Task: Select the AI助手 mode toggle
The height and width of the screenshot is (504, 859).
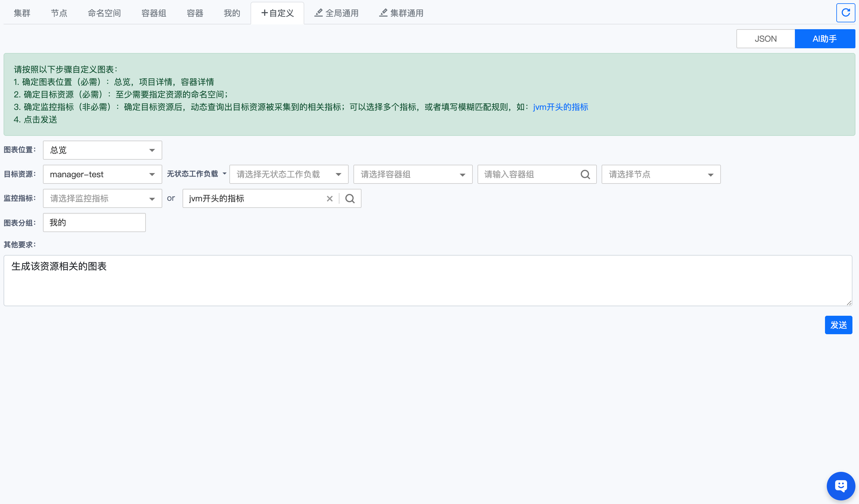Action: click(x=825, y=39)
